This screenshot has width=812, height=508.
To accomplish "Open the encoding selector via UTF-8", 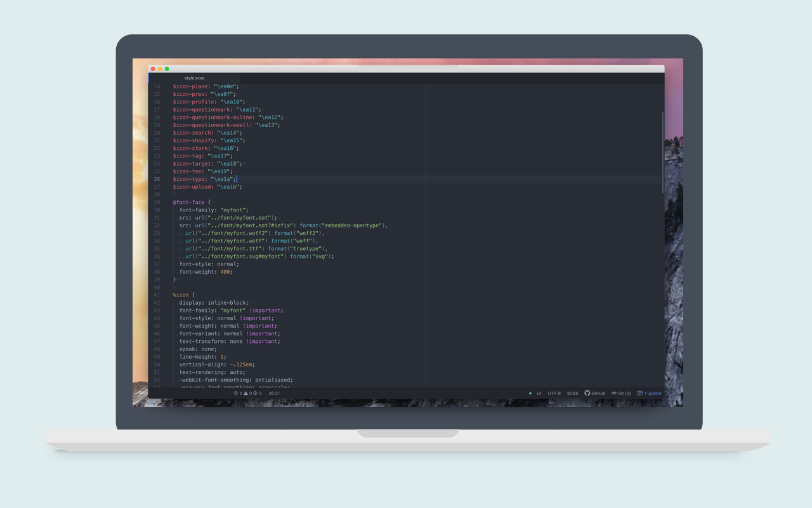I will click(554, 393).
